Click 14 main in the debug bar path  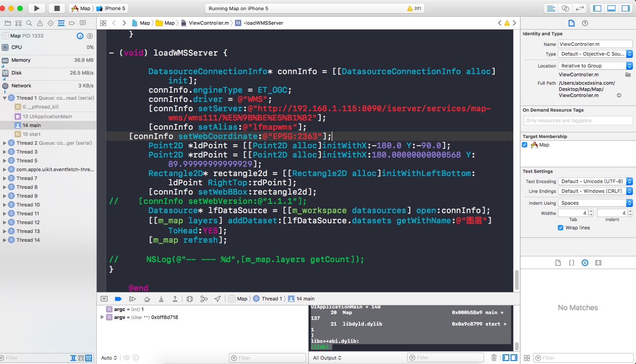(301, 299)
